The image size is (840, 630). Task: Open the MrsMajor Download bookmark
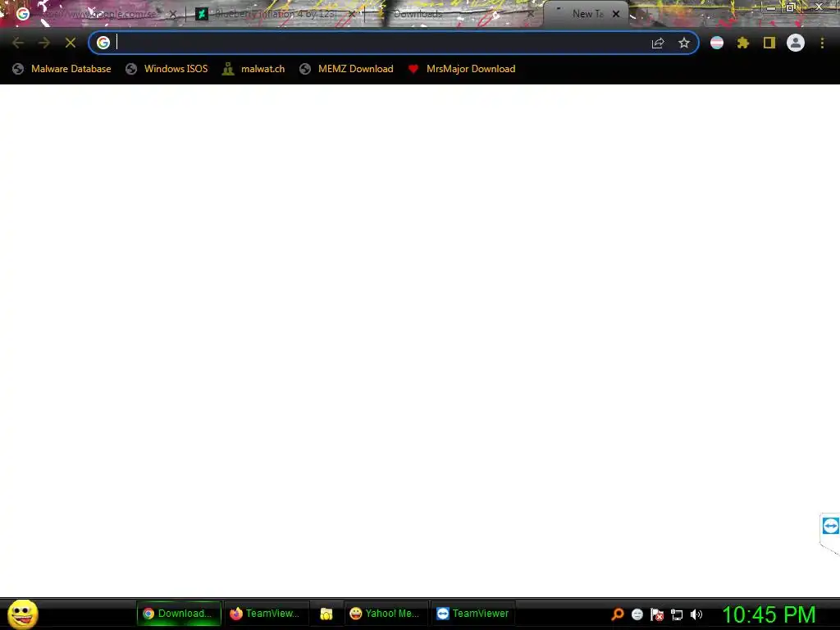tap(462, 69)
